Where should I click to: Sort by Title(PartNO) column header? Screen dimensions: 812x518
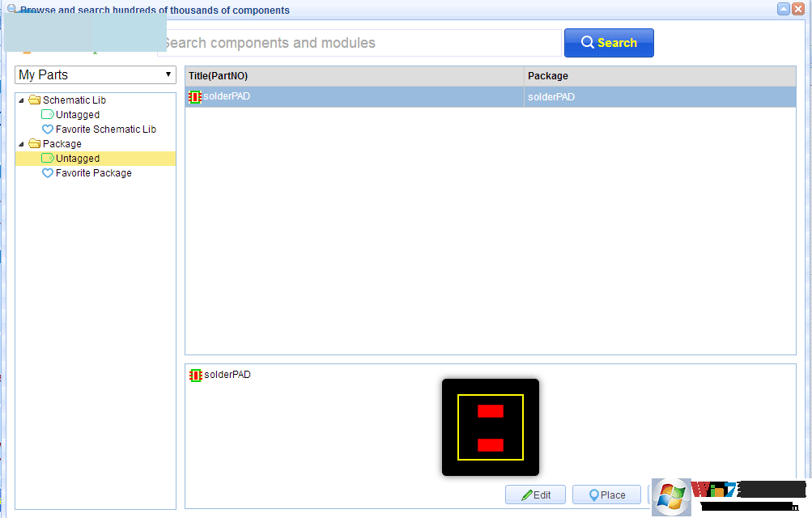(x=355, y=76)
